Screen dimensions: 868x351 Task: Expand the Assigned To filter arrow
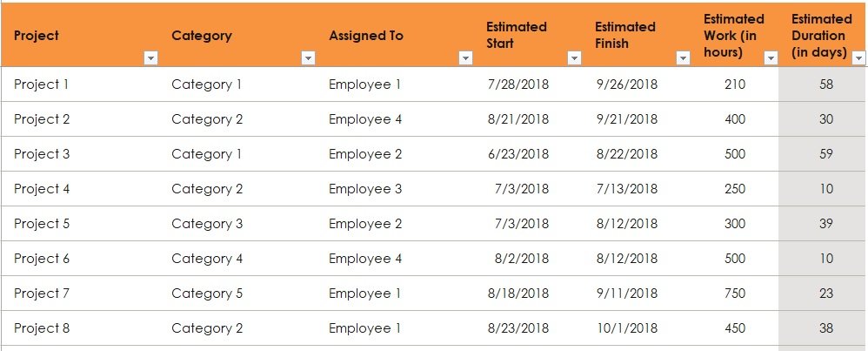point(465,58)
